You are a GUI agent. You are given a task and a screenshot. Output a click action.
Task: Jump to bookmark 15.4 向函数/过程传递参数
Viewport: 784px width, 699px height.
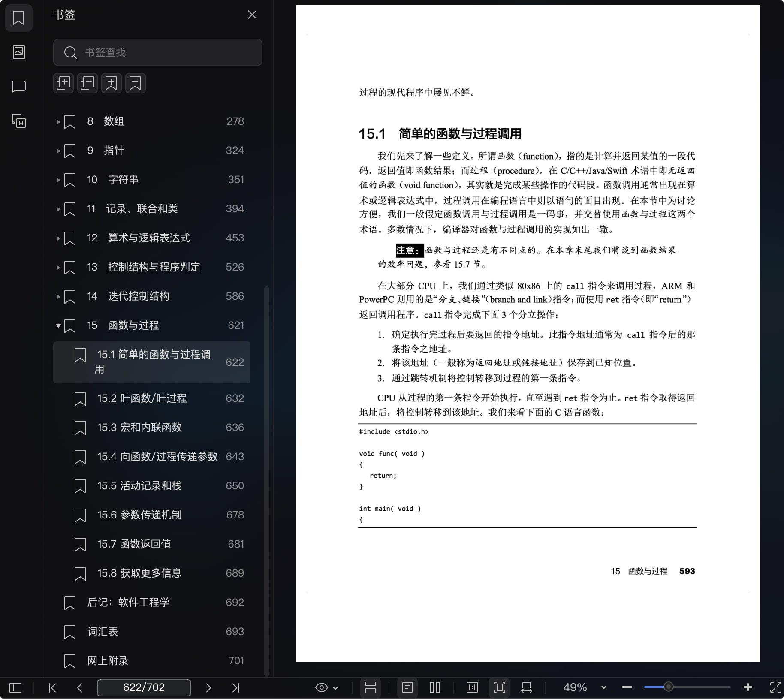pos(152,457)
